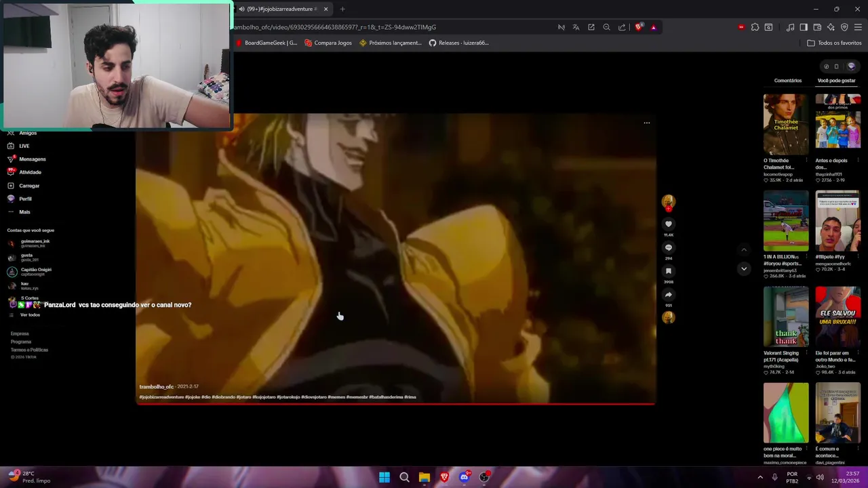
Task: Open followed account guimaraes_ink
Action: (x=29, y=243)
